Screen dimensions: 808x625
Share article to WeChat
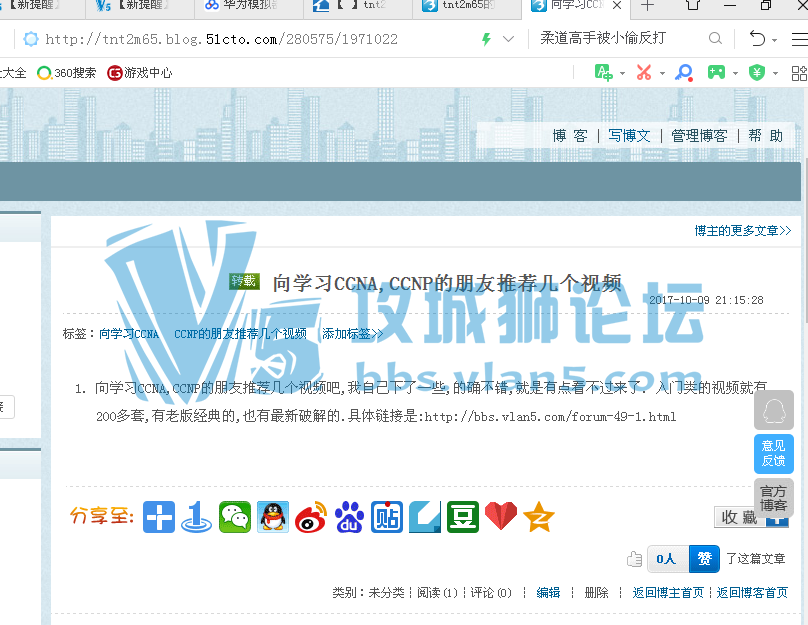tap(235, 517)
